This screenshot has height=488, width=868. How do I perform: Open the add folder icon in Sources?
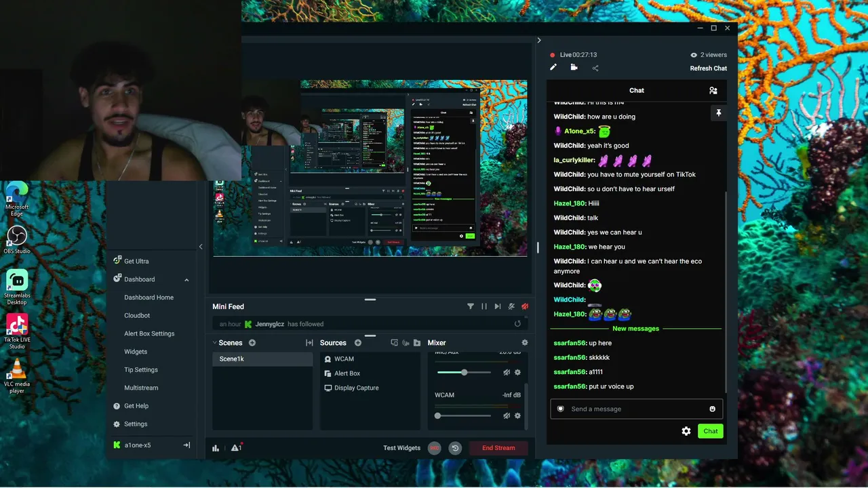click(417, 343)
